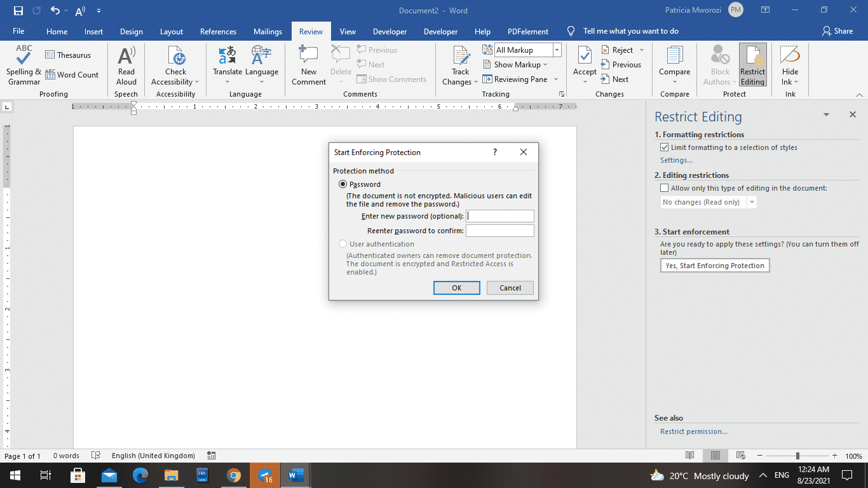Open the Spelling & Grammar checker
This screenshot has height=488, width=868.
23,65
